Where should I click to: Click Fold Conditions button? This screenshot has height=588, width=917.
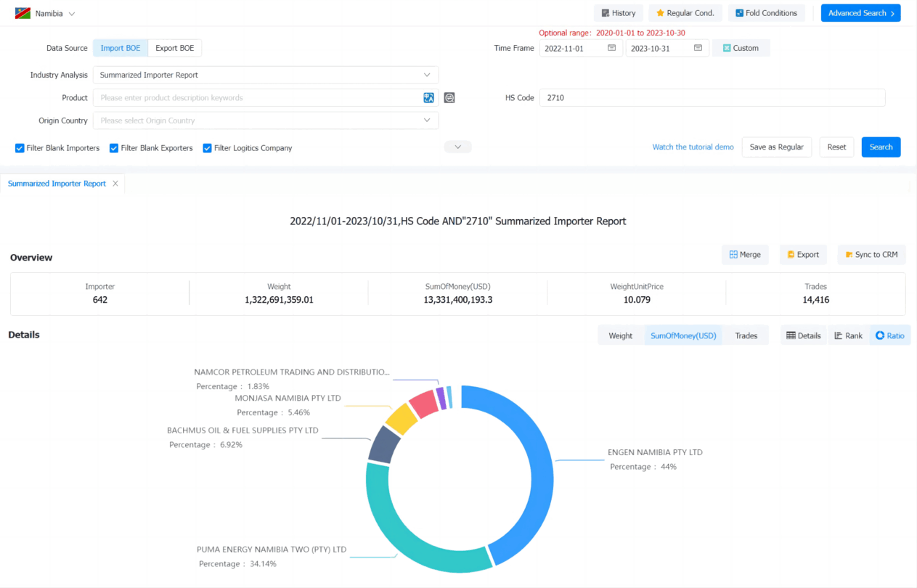766,13
